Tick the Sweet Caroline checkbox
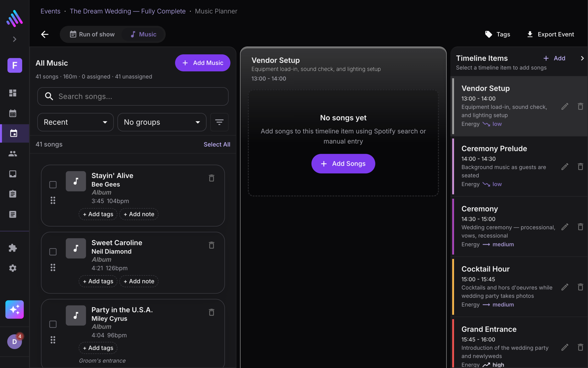588x368 pixels. [53, 252]
